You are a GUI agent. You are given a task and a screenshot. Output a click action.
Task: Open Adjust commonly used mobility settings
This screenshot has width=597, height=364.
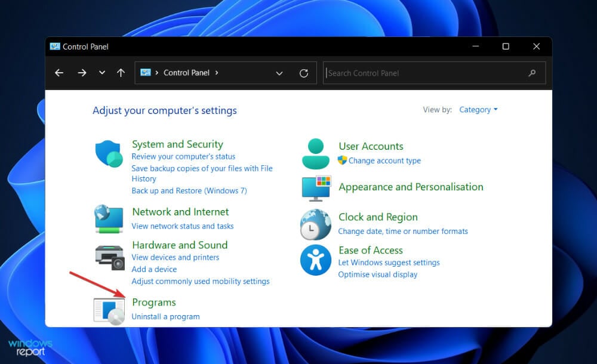pyautogui.click(x=200, y=282)
